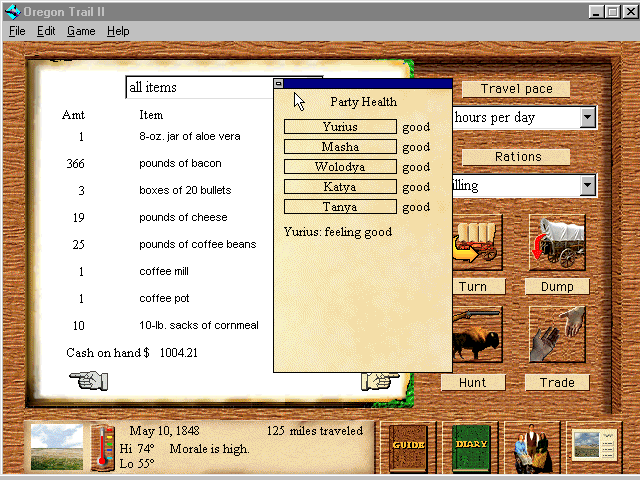Open the rations dropdown arrow
This screenshot has width=640, height=480.
coord(587,186)
